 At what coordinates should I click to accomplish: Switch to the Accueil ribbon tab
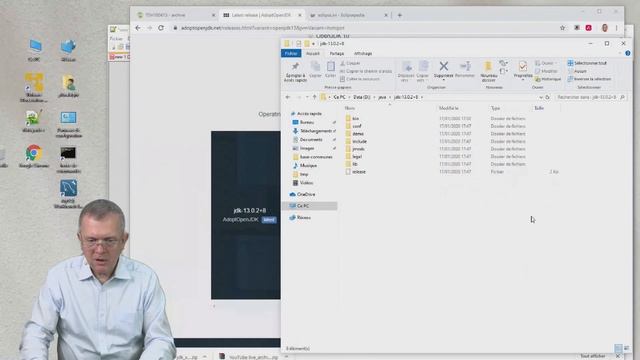click(313, 53)
